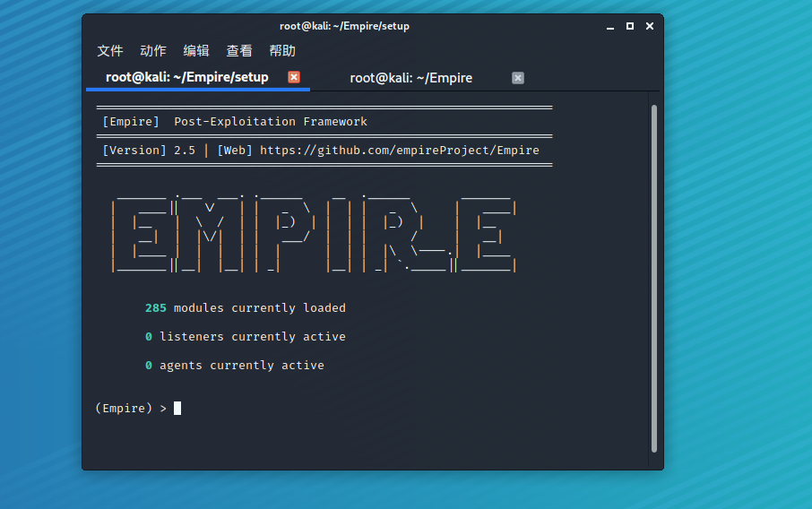Click the '[Version] 2.5' text
This screenshot has height=509, width=812.
click(149, 151)
